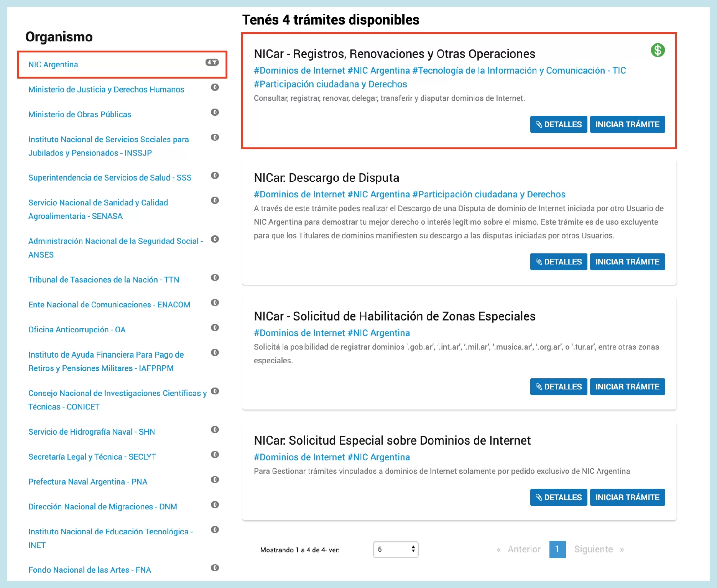
Task: Select Prefectura Naval Argentina - PNA organismo
Action: coord(88,482)
